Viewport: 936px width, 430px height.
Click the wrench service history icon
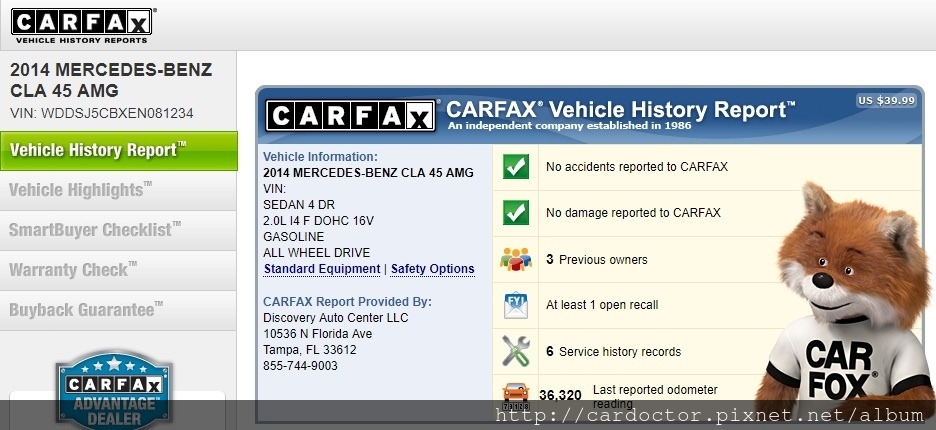[516, 351]
